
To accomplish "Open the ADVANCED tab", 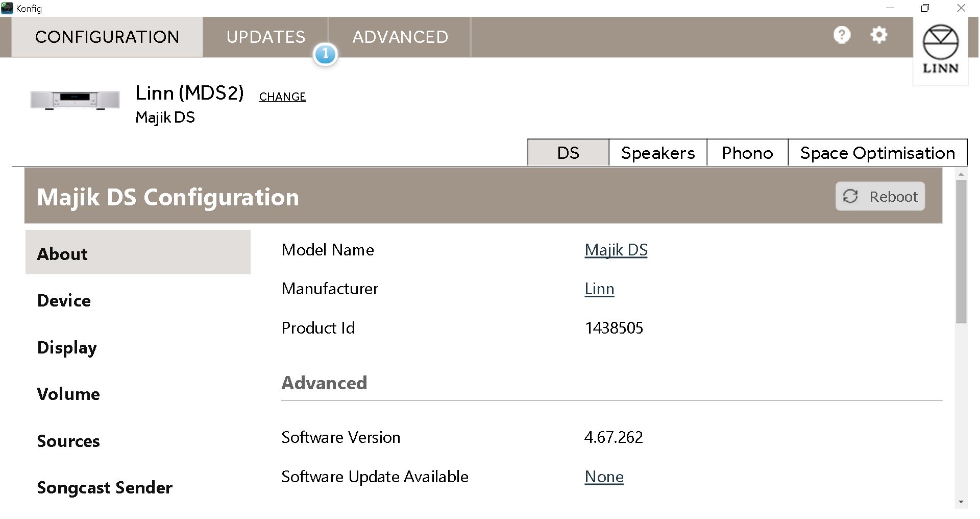I will coord(400,37).
